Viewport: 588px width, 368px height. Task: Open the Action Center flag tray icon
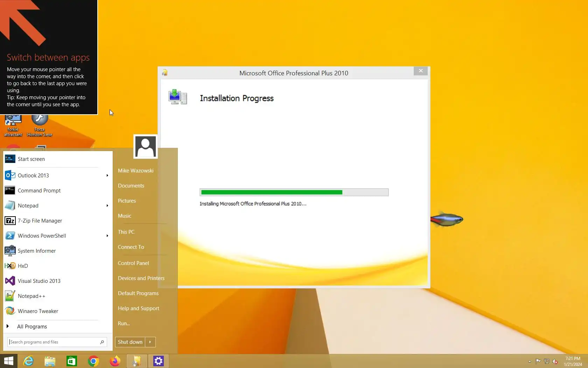coord(538,361)
